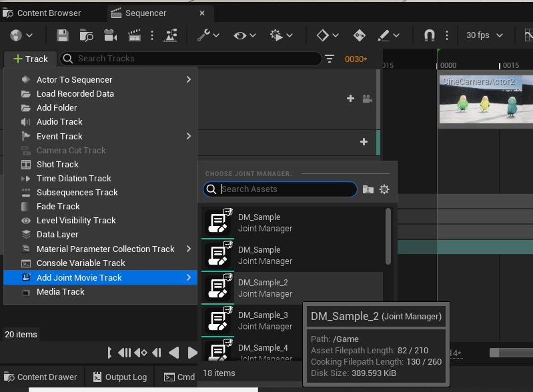Image resolution: width=533 pixels, height=392 pixels.
Task: Expand the eye View Options dropdown
Action: 245,35
